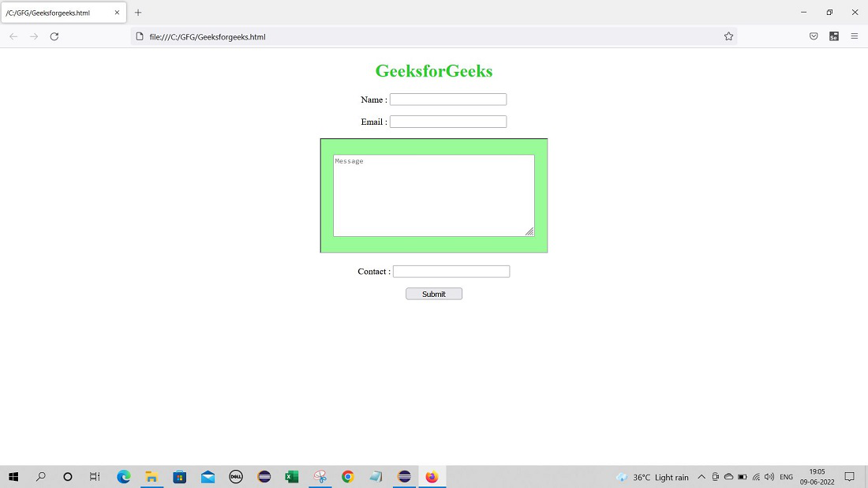Reload the current page
Screen dimensions: 868x488
[x=54, y=36]
